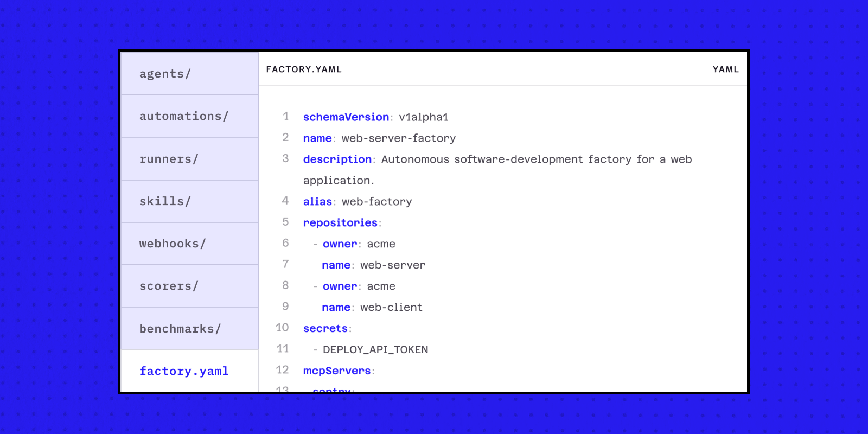Click the word application. on the wrapped line
The height and width of the screenshot is (434, 868).
click(x=339, y=181)
